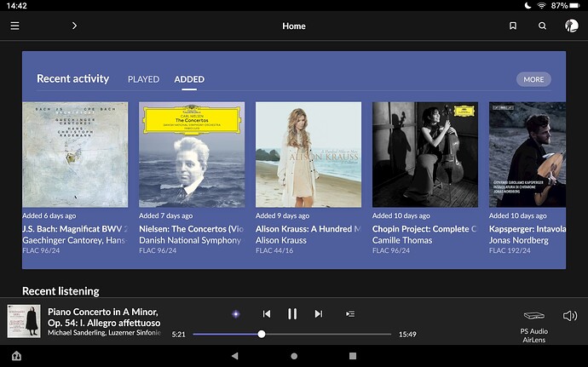588x367 pixels.
Task: Click the progress slider handle
Action: [262, 334]
